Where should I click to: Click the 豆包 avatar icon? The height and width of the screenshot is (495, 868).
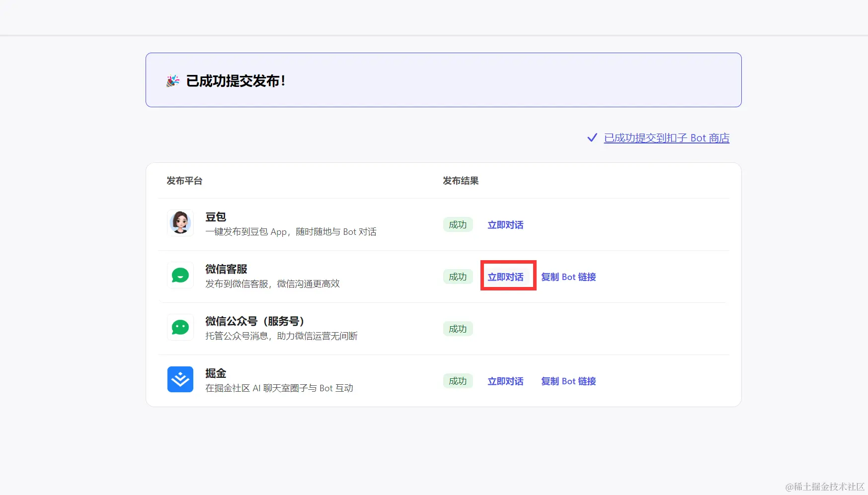coord(180,223)
